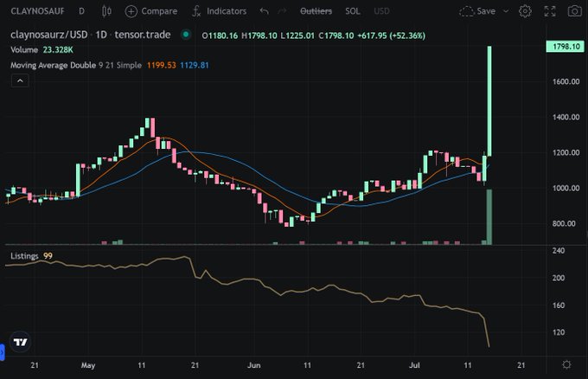Click the 800.00 price axis label
The height and width of the screenshot is (379, 588).
pyautogui.click(x=566, y=223)
